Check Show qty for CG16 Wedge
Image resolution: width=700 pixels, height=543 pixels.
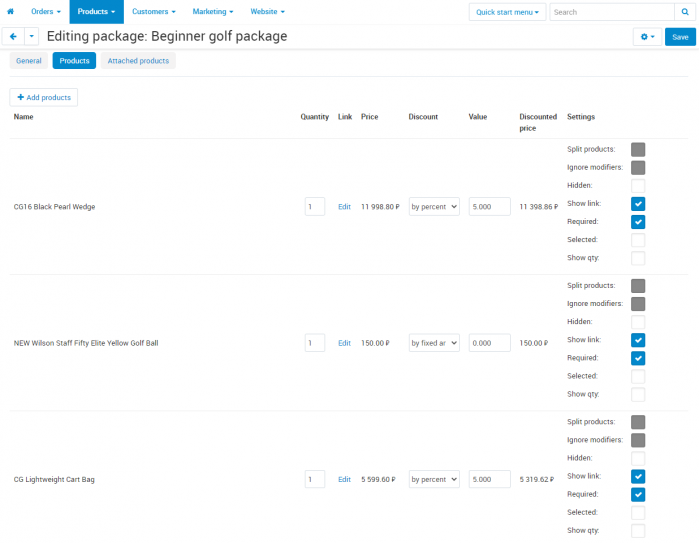pyautogui.click(x=638, y=258)
